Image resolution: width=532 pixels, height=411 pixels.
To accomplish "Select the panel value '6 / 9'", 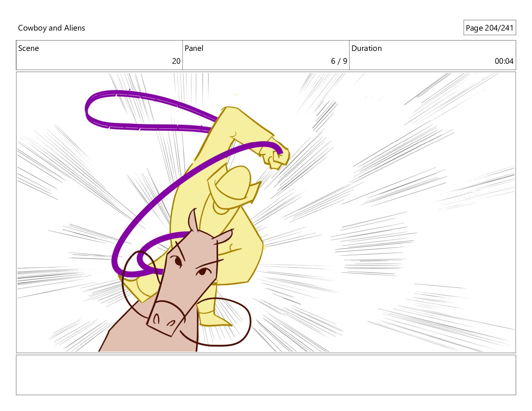I will [339, 61].
